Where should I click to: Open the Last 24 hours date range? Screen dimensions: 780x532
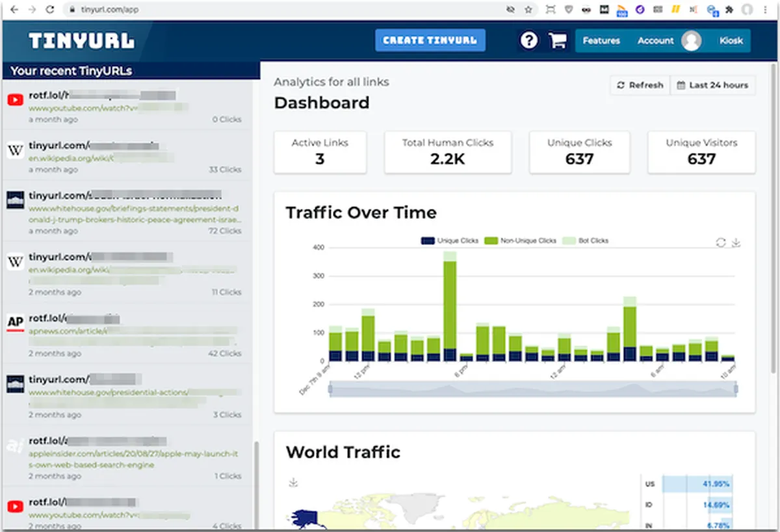(712, 85)
